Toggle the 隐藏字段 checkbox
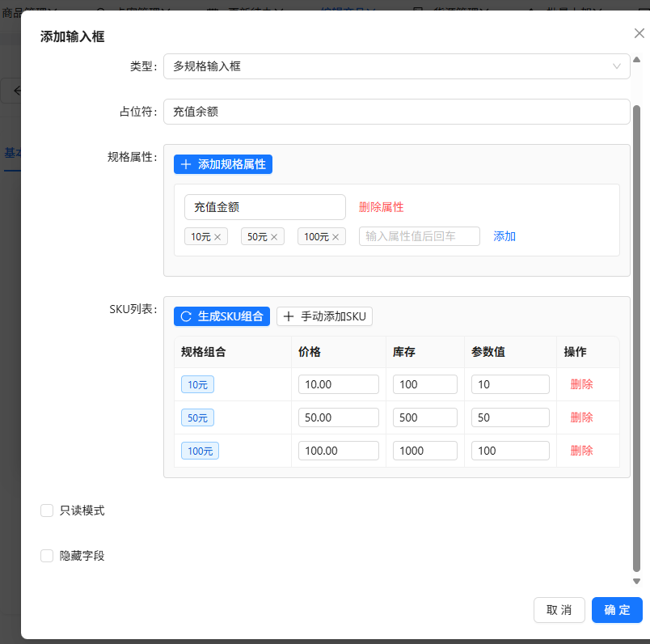 click(47, 556)
